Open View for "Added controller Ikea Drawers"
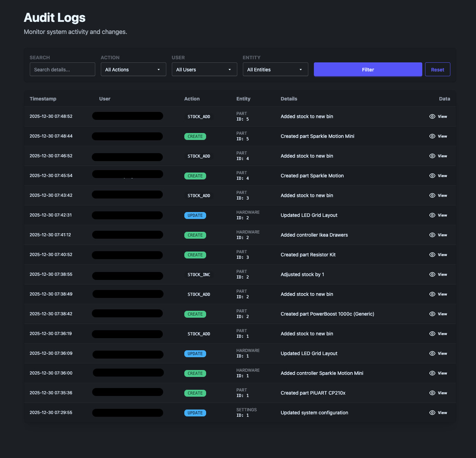The height and width of the screenshot is (458, 476). point(438,235)
